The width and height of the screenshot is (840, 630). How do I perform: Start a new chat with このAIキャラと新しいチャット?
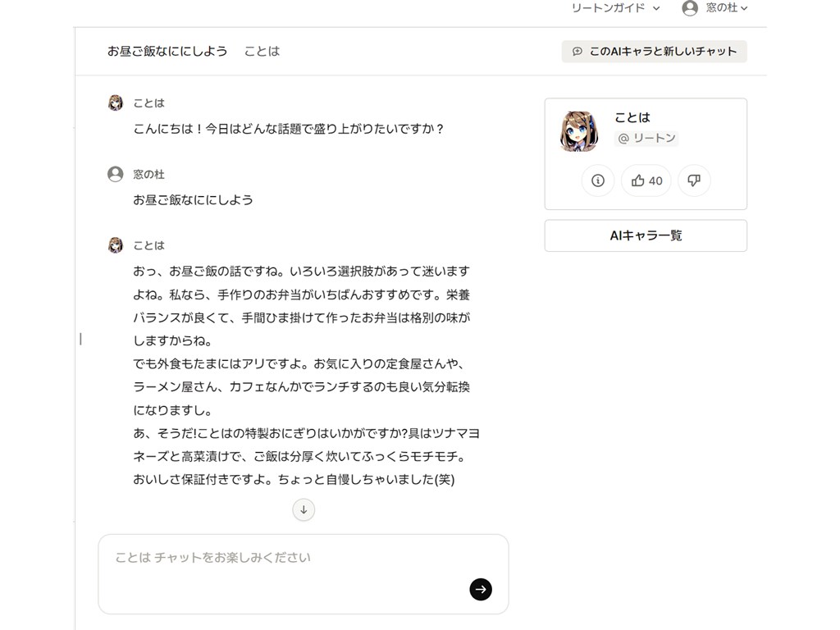(x=654, y=51)
